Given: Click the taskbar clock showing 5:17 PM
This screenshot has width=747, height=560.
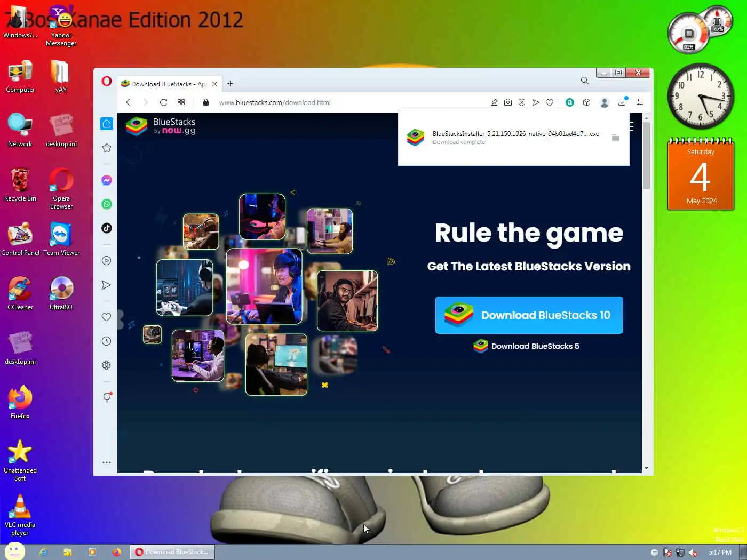Looking at the screenshot, I should point(720,553).
